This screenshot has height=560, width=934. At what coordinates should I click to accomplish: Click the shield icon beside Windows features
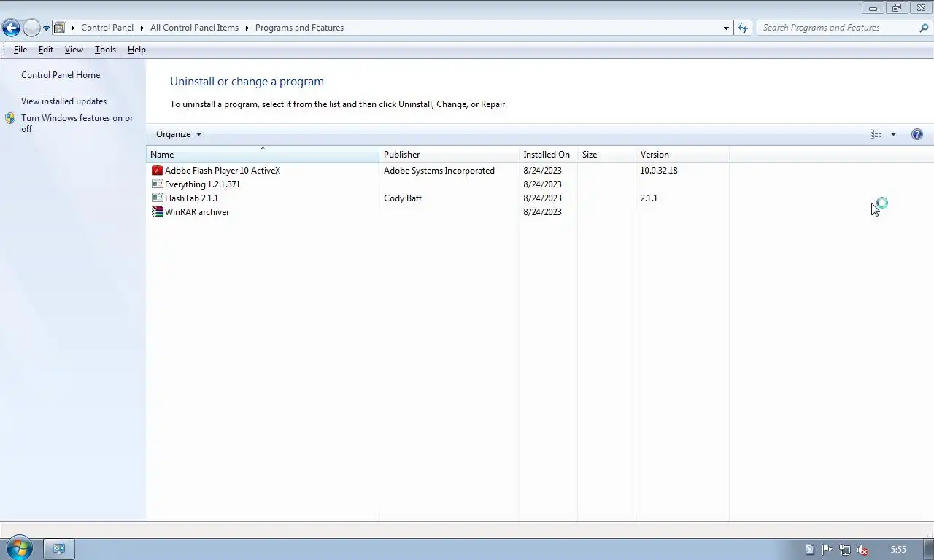[x=10, y=118]
